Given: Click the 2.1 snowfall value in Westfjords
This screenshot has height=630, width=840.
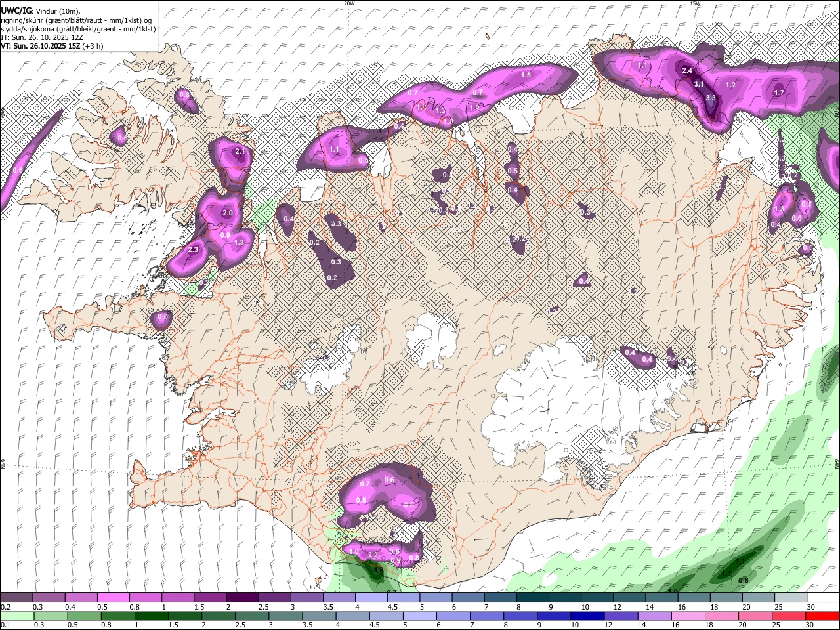Looking at the screenshot, I should (240, 152).
